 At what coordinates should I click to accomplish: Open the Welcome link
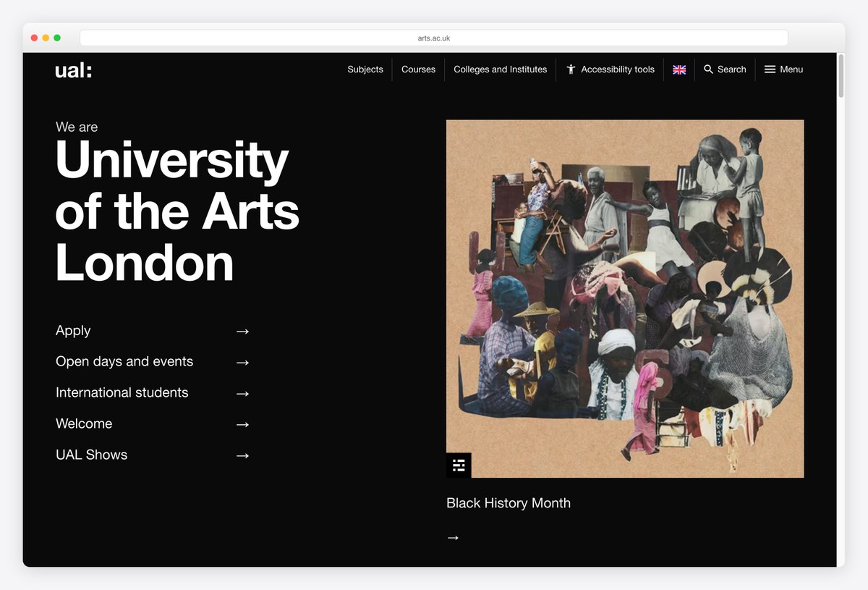(84, 423)
